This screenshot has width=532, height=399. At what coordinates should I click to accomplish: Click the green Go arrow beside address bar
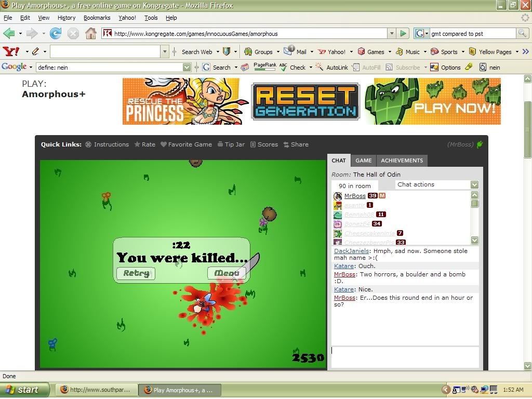click(403, 33)
